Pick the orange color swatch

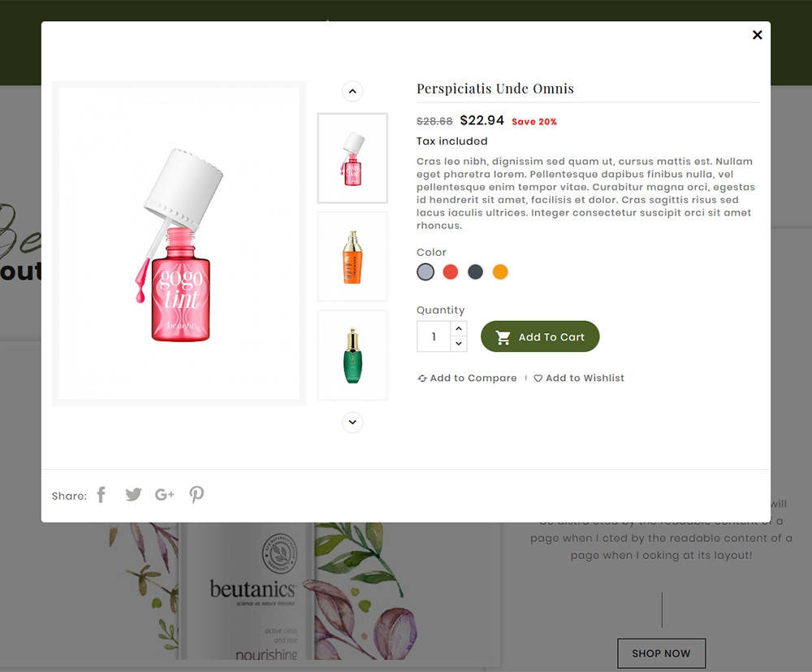coord(500,272)
